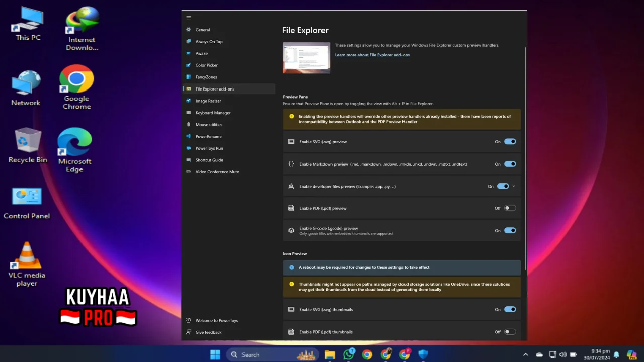This screenshot has height=362, width=644.
Task: Toggle Enable G-code (.gcode) preview switch
Action: (510, 230)
